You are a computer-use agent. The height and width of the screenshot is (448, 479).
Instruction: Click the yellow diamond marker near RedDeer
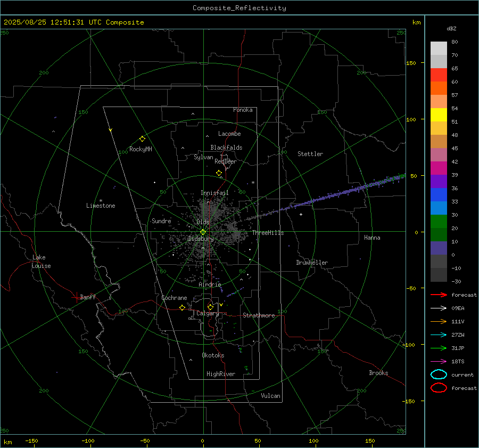[219, 173]
